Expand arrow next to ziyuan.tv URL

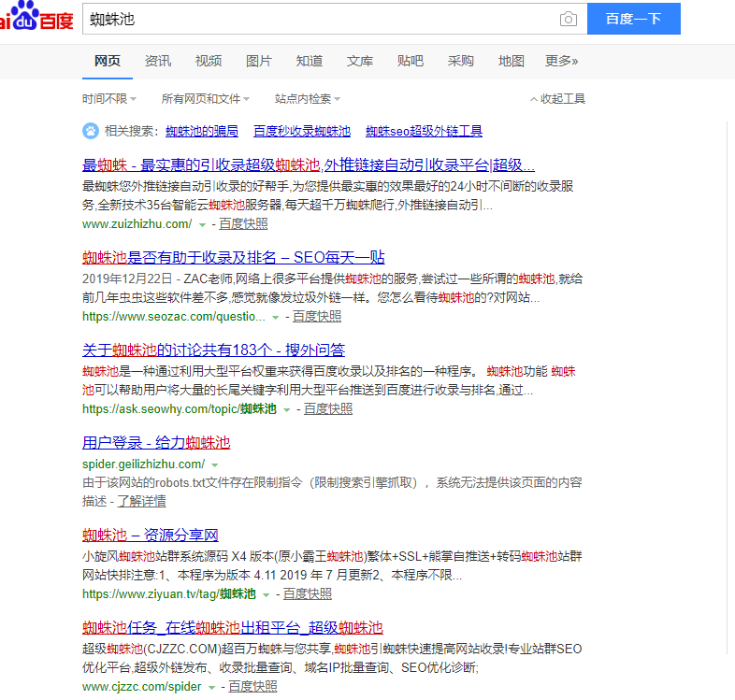267,595
